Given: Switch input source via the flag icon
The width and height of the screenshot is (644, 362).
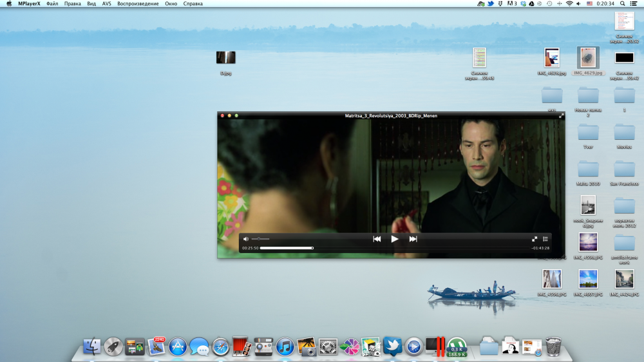Looking at the screenshot, I should coord(589,4).
